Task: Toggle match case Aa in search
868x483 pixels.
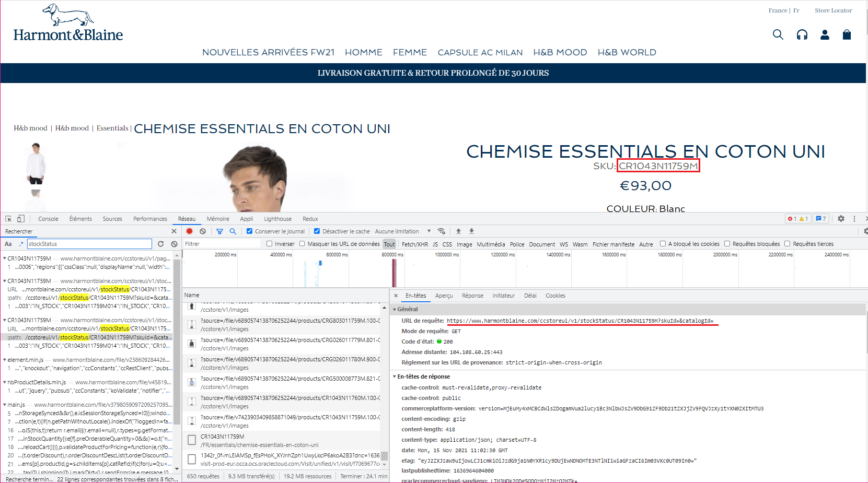Action: tap(8, 244)
